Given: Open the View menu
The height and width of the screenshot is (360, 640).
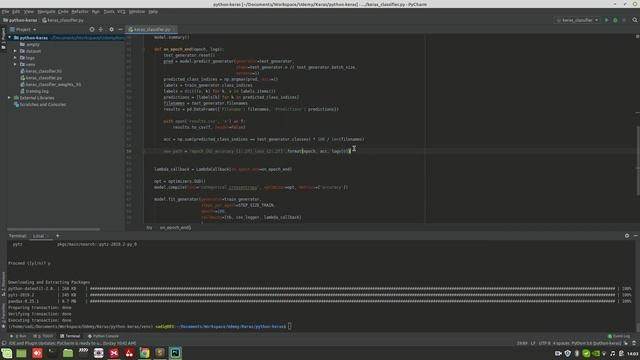Looking at the screenshot, I should [29, 11].
